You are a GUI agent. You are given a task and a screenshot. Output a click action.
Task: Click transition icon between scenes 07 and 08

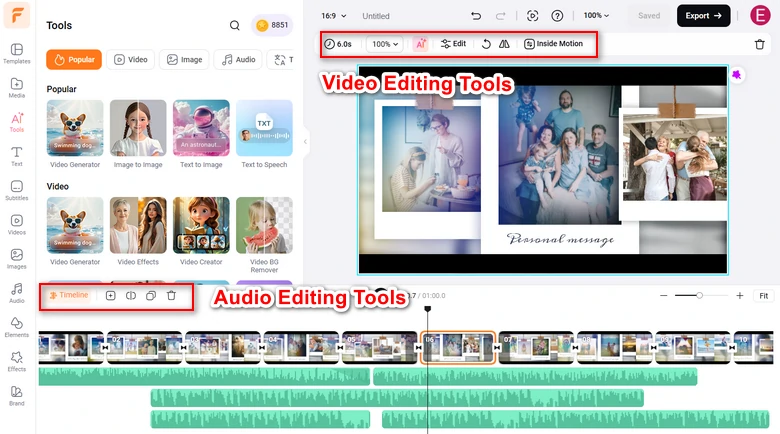575,347
